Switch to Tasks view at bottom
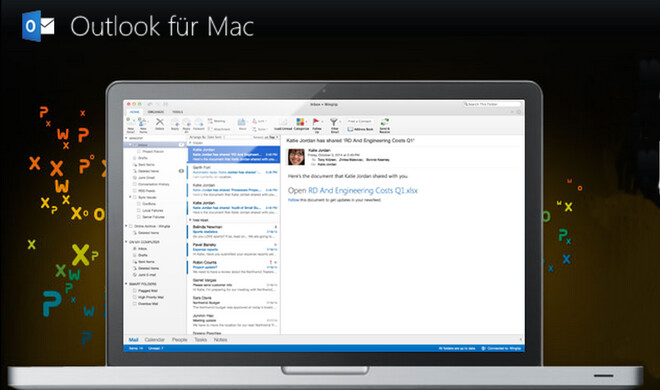 pos(200,340)
